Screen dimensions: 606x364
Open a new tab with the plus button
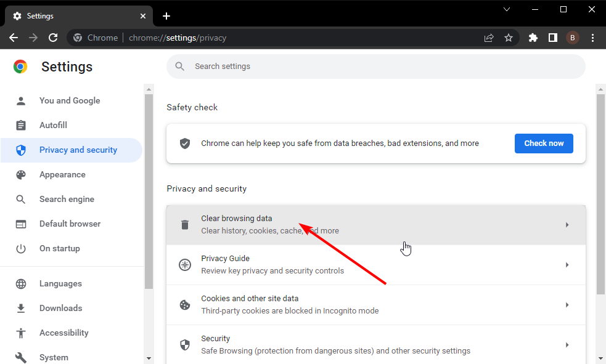pyautogui.click(x=166, y=16)
